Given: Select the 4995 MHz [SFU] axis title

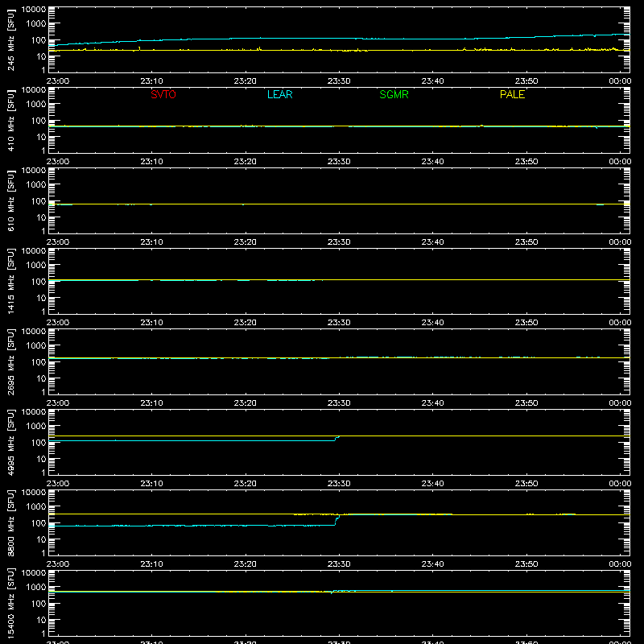Looking at the screenshot, I should [x=10, y=443].
